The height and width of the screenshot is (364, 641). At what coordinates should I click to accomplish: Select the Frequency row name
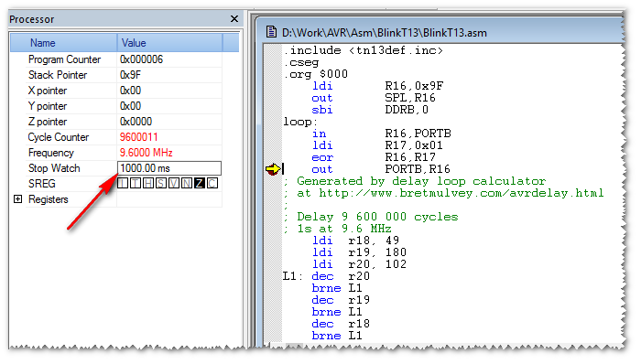[51, 153]
